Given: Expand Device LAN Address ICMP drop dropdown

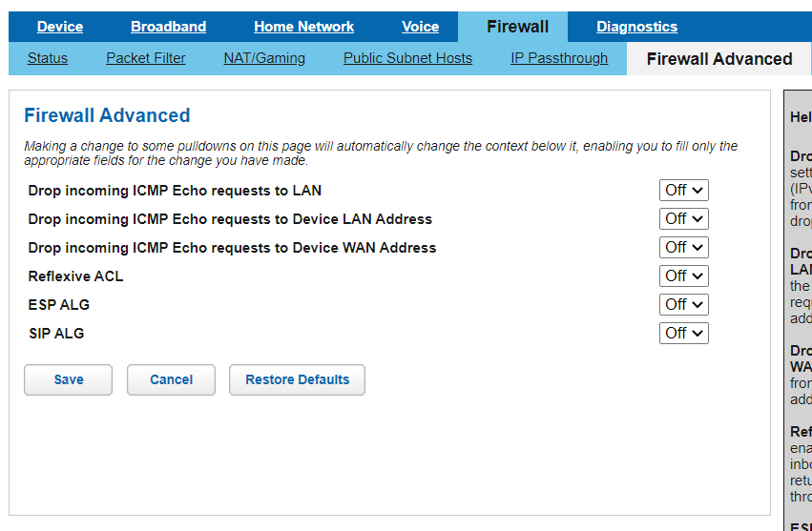Looking at the screenshot, I should [x=683, y=219].
